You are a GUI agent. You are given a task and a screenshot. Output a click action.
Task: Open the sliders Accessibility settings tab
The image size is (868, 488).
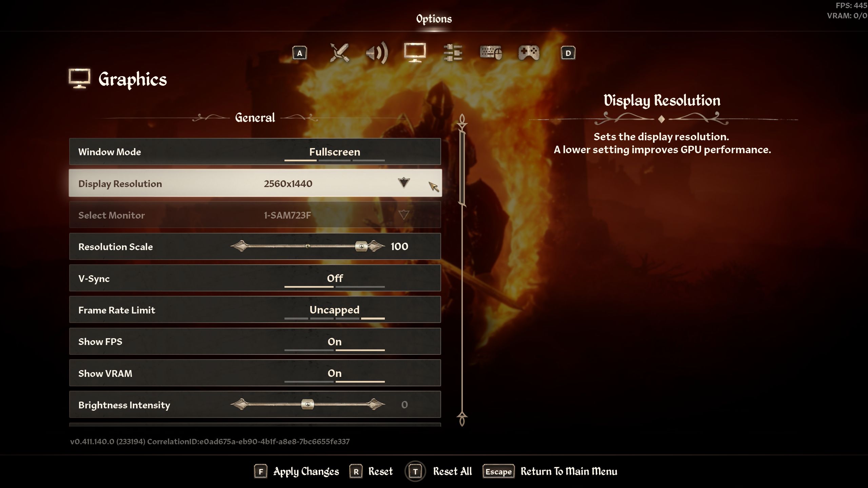point(453,53)
